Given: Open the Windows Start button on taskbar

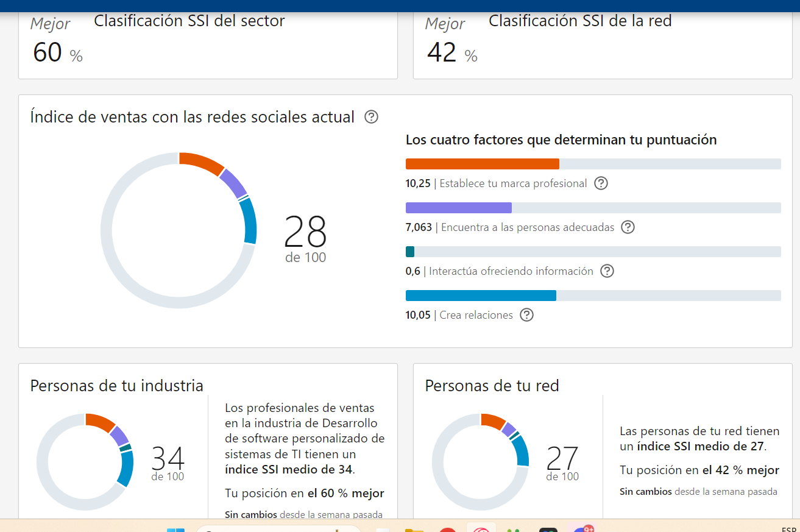Looking at the screenshot, I should pyautogui.click(x=175, y=529).
